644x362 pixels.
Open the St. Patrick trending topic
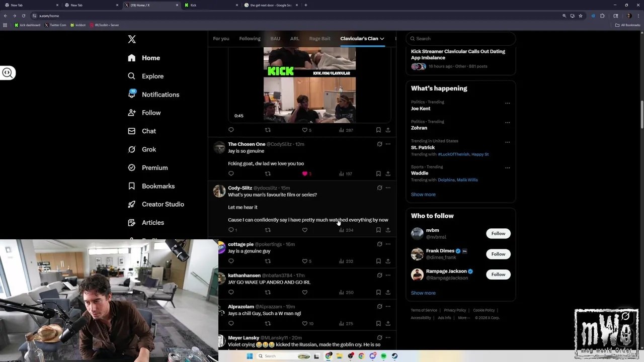(x=423, y=147)
